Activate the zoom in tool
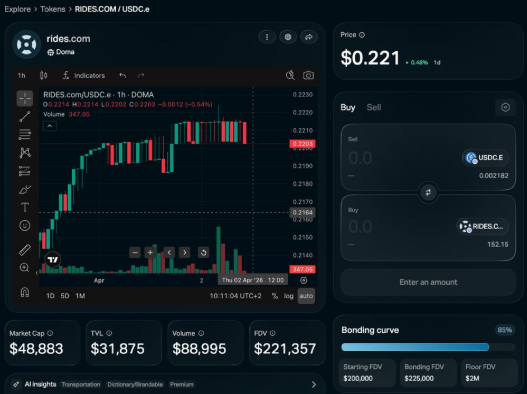The width and height of the screenshot is (527, 394). click(x=25, y=268)
